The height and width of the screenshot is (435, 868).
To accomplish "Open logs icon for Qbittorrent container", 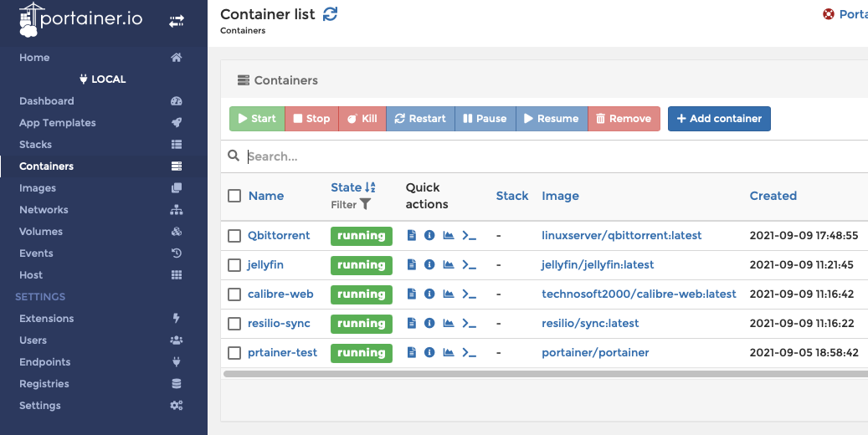I will click(411, 235).
